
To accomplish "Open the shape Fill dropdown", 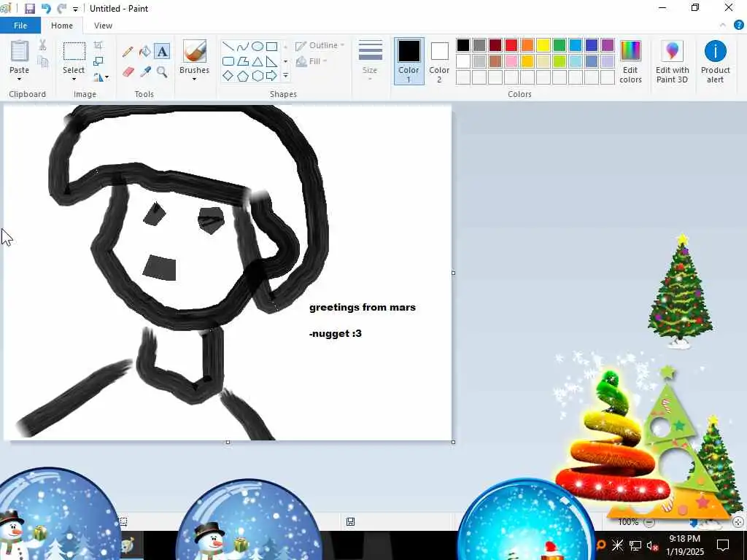I will (x=311, y=61).
